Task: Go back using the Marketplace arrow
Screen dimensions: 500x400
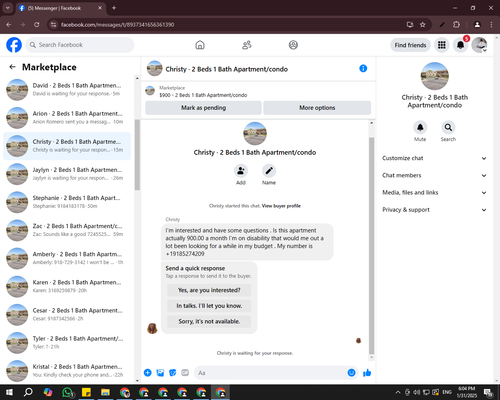Action: pyautogui.click(x=13, y=67)
